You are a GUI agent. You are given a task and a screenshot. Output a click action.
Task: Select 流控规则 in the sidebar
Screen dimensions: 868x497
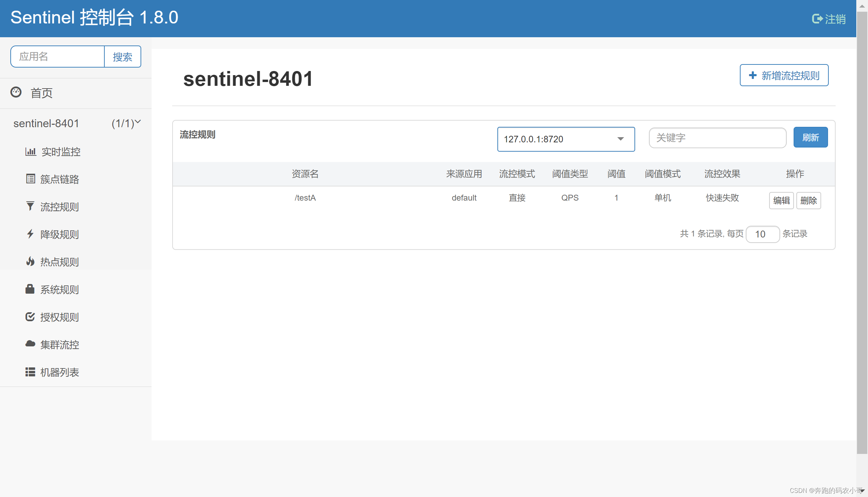coord(60,207)
